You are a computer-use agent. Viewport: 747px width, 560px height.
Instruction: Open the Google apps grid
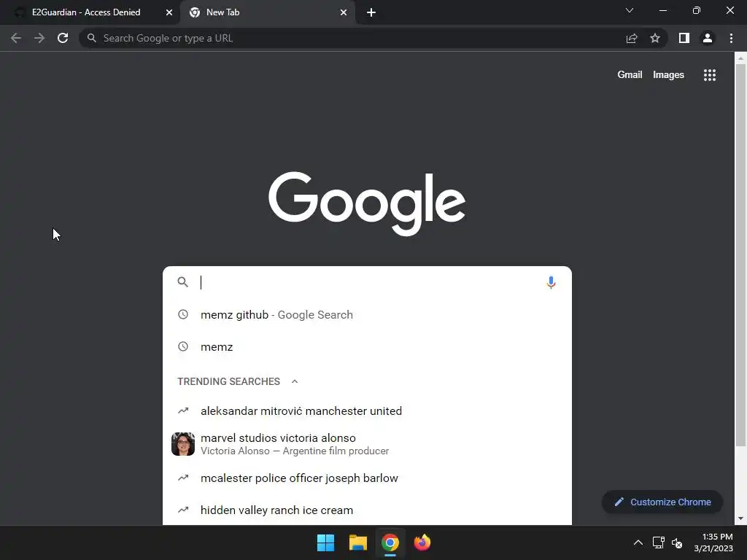(x=710, y=75)
